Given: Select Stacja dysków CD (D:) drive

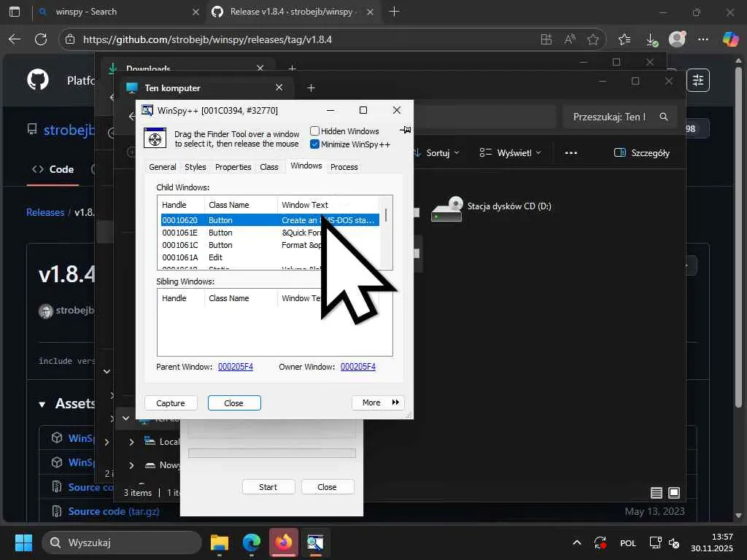Looking at the screenshot, I should pos(492,208).
